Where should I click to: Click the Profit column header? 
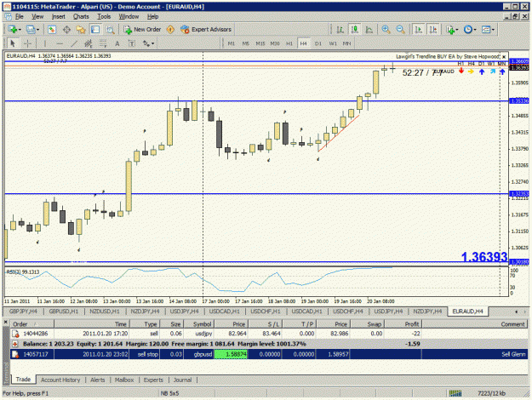[403, 324]
